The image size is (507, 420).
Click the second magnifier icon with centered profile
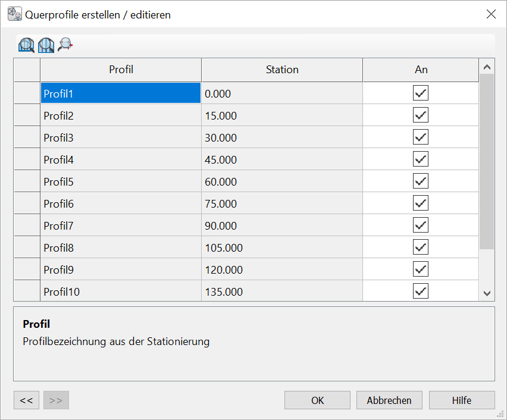click(46, 45)
